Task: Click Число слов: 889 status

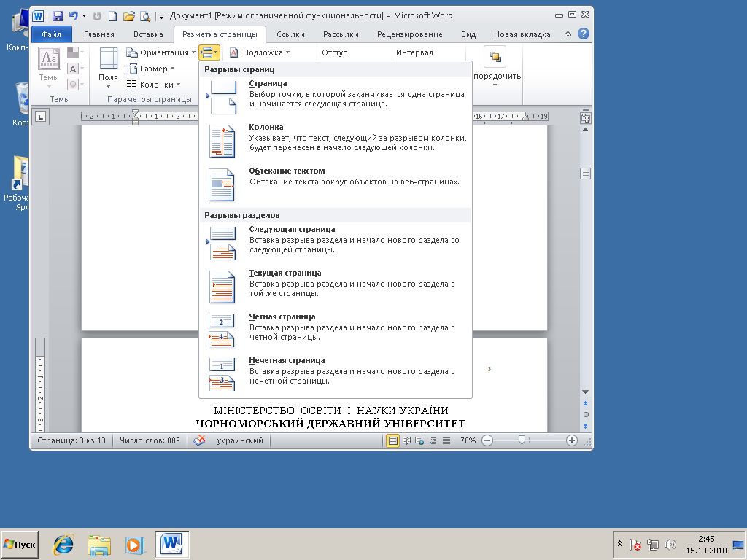Action: tap(150, 440)
